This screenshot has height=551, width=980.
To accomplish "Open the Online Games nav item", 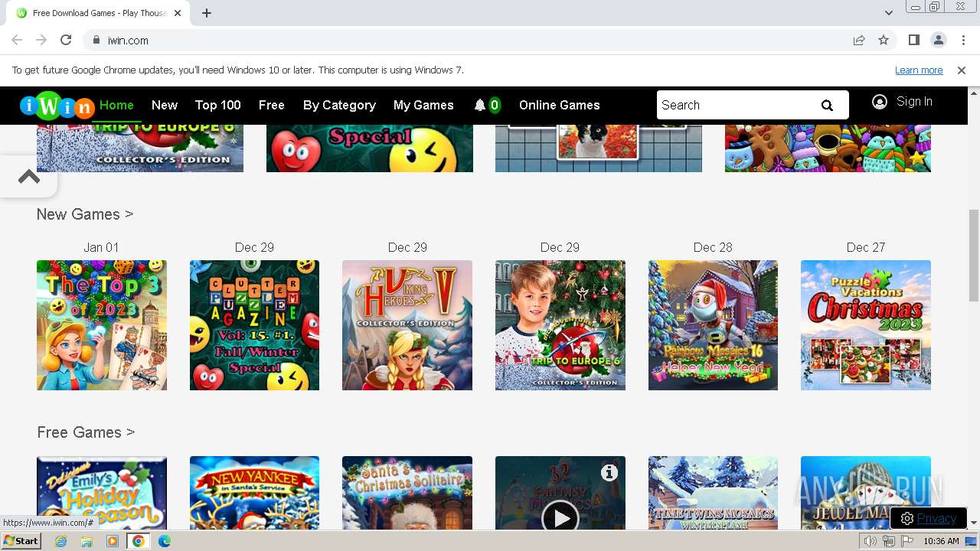I will pos(560,105).
